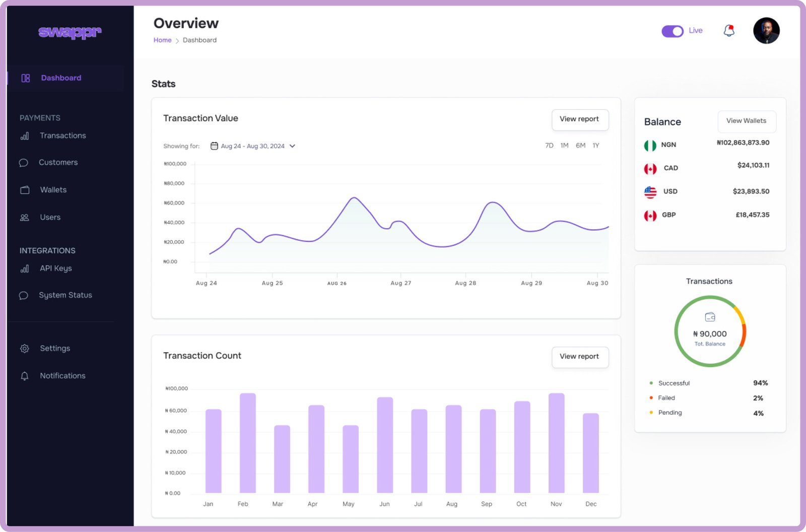Select the 6M time range filter
Viewport: 806px width, 532px height.
click(x=580, y=146)
